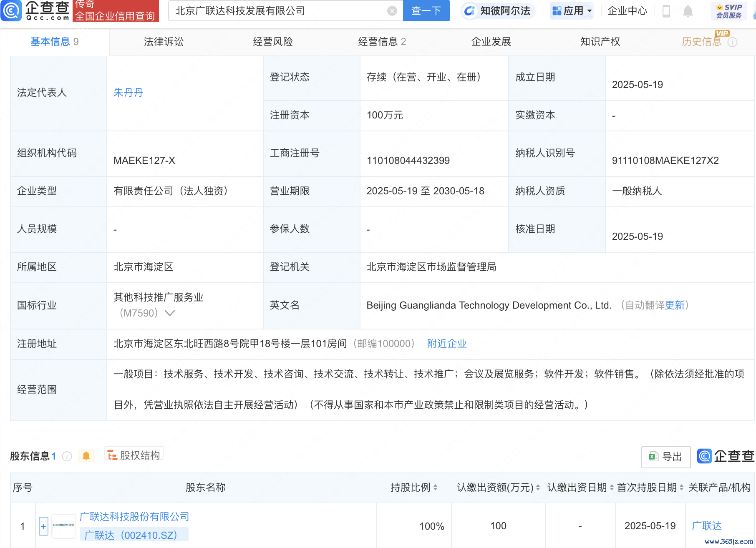This screenshot has height=548, width=756.
Task: Click the Qcc logo at top left
Action: [x=35, y=10]
